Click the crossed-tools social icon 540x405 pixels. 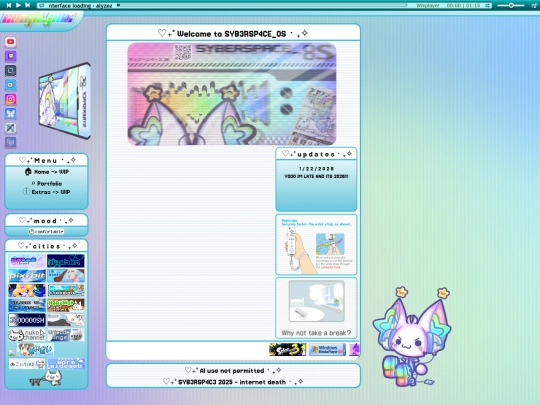[11, 128]
